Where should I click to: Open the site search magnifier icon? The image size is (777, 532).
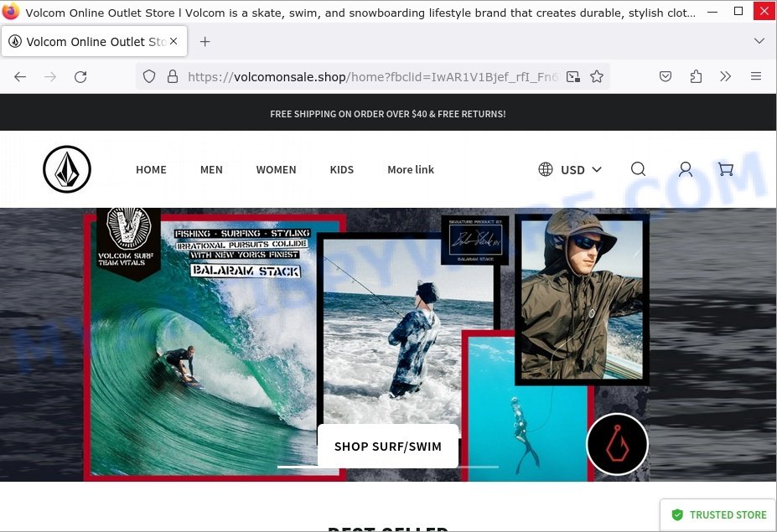[x=638, y=169]
